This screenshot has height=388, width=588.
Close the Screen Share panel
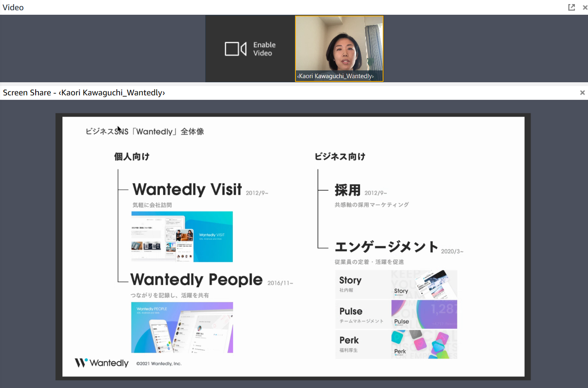coord(582,93)
